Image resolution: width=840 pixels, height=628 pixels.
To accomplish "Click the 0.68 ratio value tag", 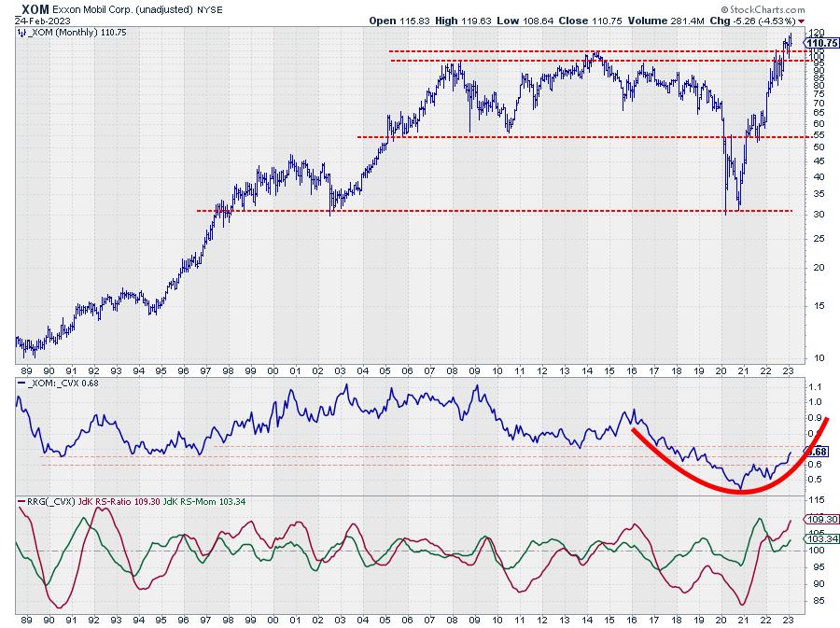I will (815, 452).
